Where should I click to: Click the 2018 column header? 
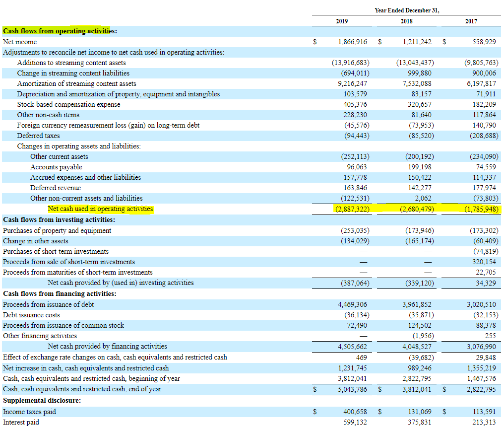coord(407,21)
